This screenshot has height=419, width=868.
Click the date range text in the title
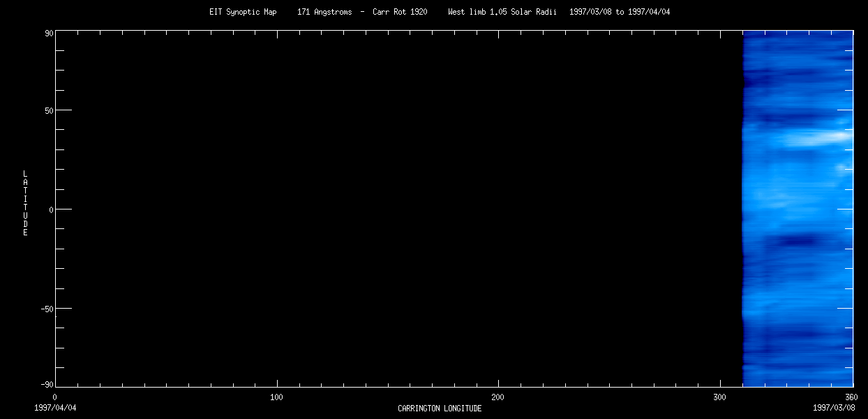(x=620, y=12)
